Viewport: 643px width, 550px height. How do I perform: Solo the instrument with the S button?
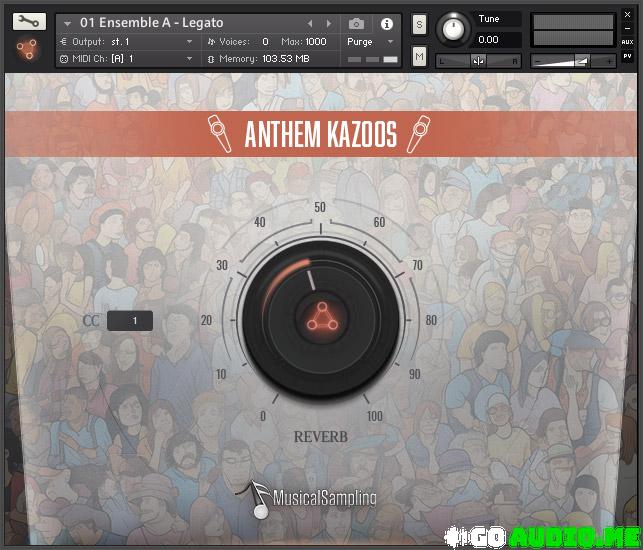[419, 25]
